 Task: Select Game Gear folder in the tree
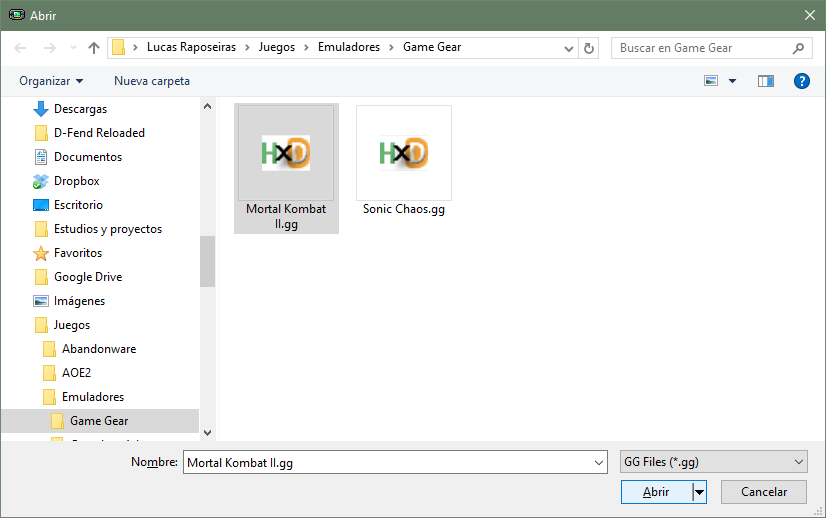[x=100, y=421]
